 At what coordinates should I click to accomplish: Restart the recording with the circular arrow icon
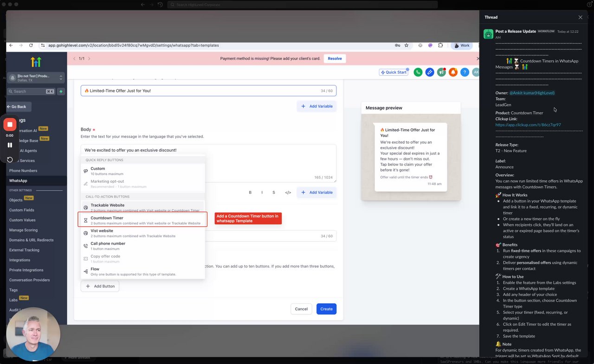(10, 160)
